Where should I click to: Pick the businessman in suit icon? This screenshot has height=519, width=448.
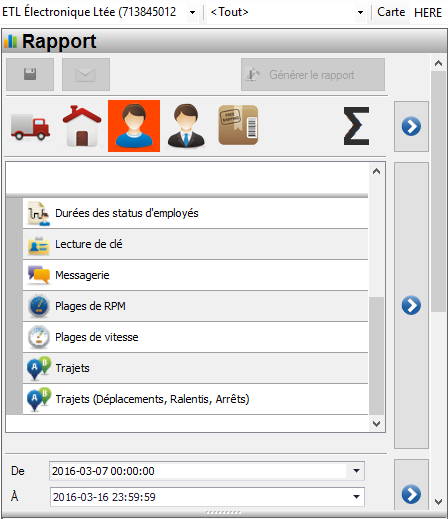click(186, 126)
